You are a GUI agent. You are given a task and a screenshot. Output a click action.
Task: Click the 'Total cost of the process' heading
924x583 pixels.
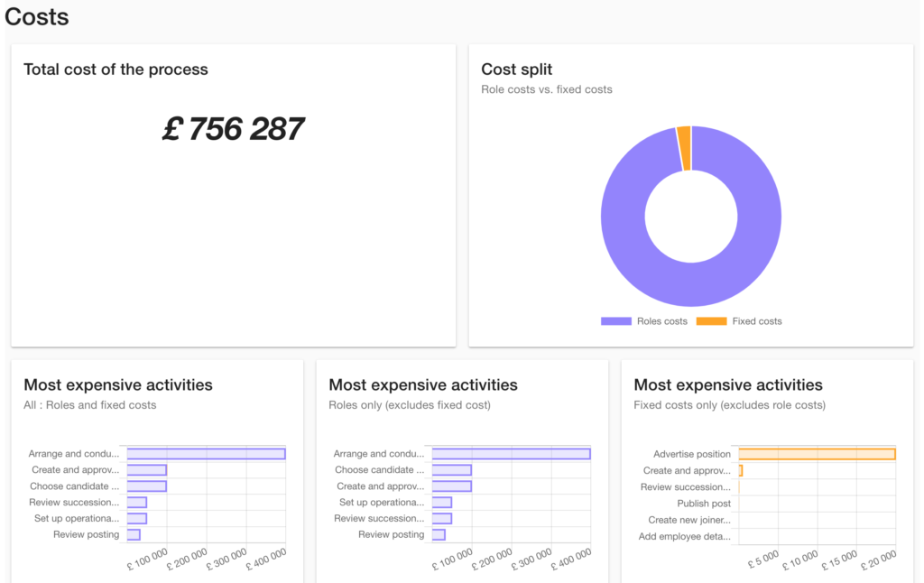pos(115,69)
